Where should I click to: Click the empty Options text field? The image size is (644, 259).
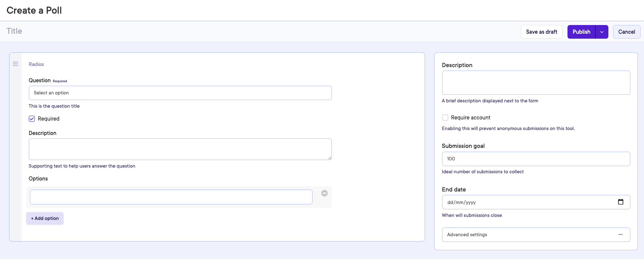pos(171,197)
